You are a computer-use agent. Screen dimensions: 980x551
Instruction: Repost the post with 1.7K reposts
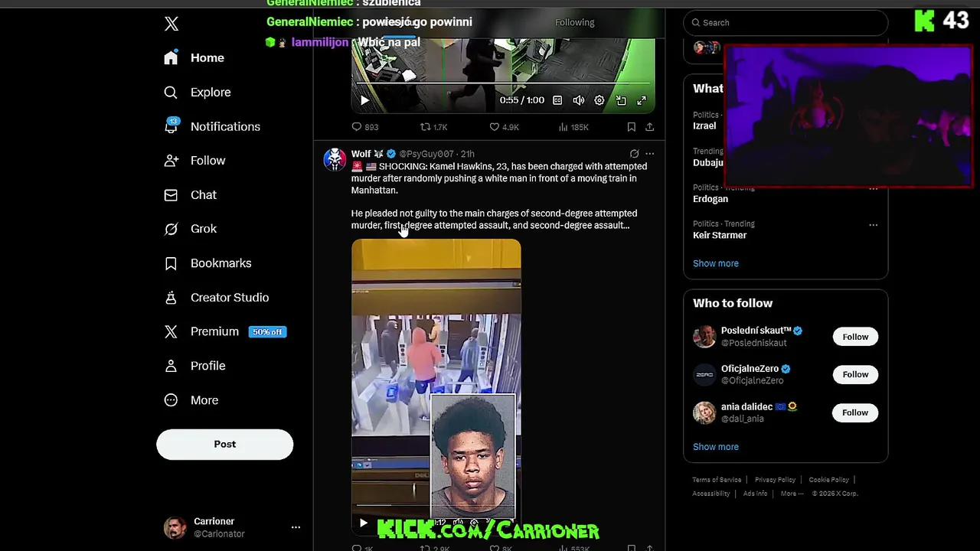click(433, 127)
